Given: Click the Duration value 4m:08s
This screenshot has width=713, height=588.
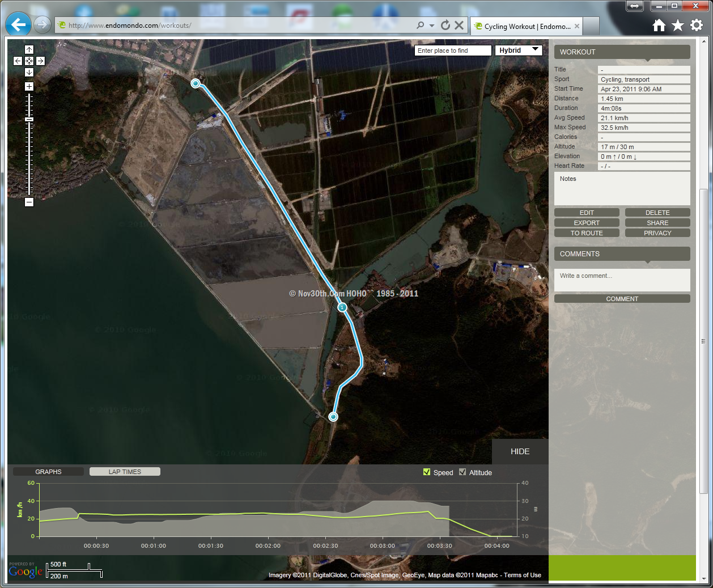Looking at the screenshot, I should (644, 108).
